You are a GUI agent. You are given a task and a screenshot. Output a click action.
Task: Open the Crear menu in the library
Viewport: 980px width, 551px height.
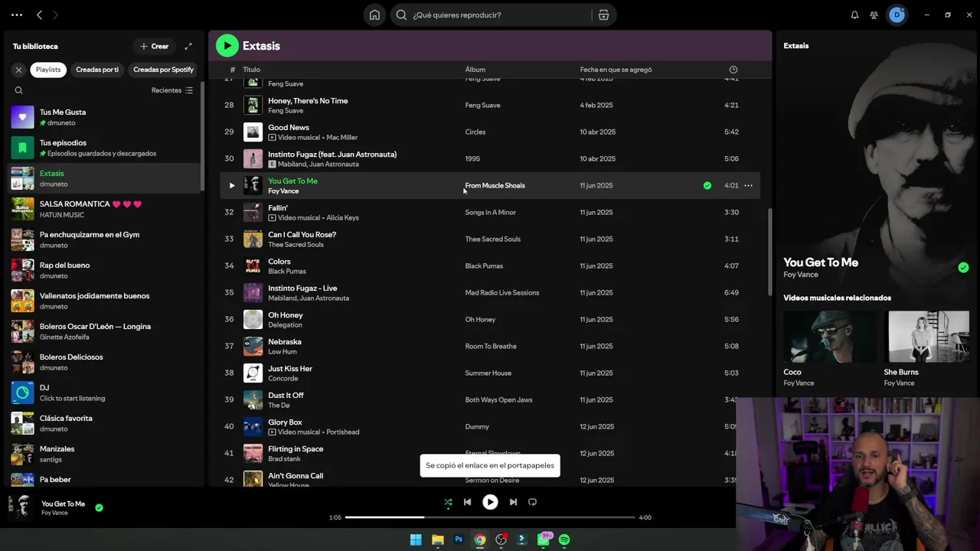pos(154,46)
